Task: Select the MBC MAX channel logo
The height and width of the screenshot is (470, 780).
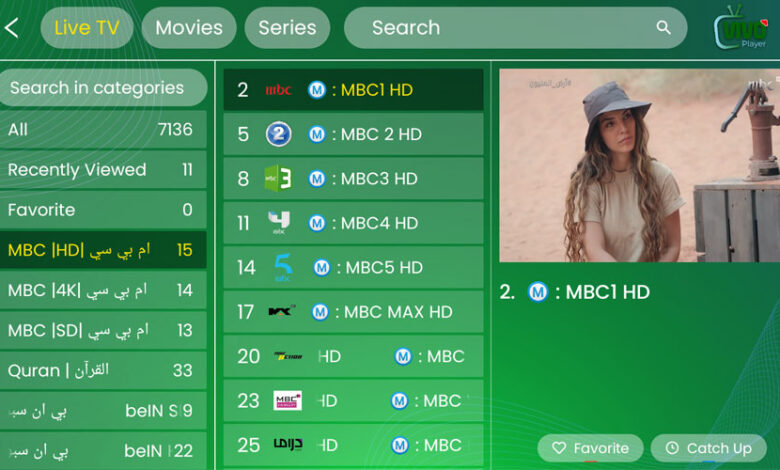Action: click(x=281, y=312)
